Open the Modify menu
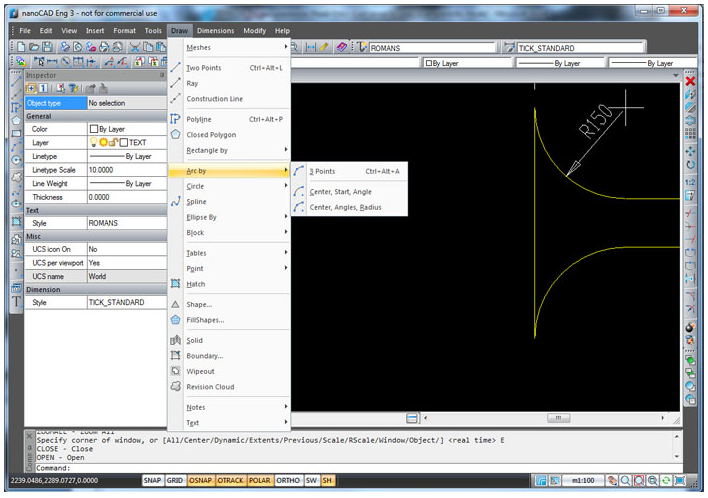 point(255,31)
